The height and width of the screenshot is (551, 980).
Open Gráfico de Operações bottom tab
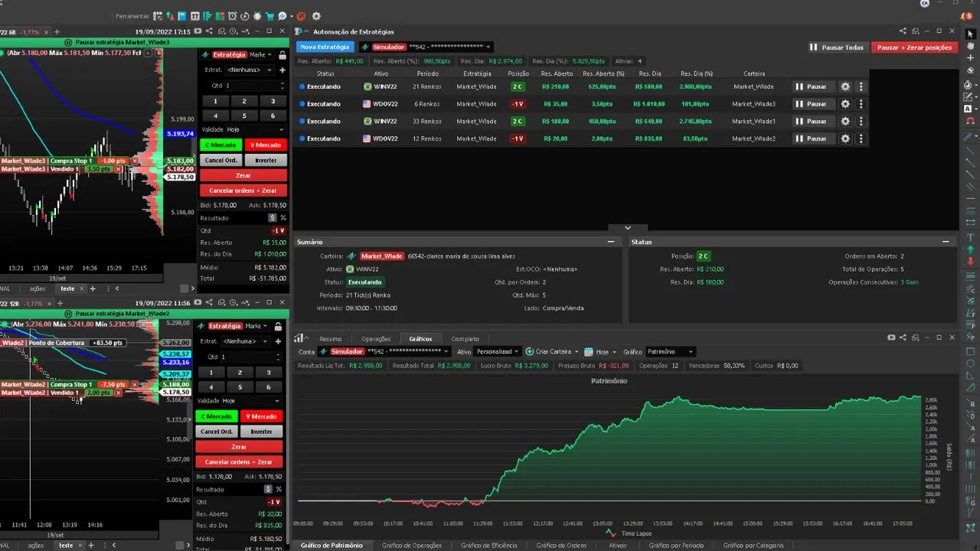click(x=412, y=545)
